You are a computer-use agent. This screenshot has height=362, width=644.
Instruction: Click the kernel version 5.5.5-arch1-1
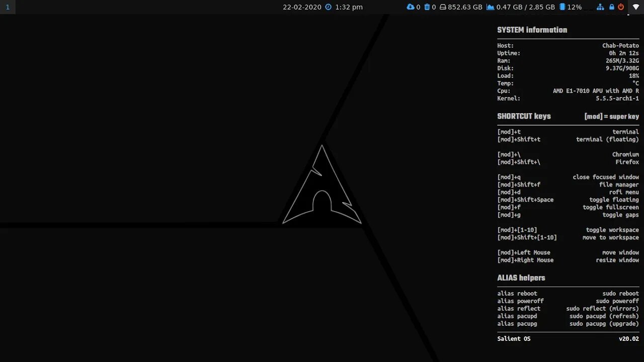(617, 99)
